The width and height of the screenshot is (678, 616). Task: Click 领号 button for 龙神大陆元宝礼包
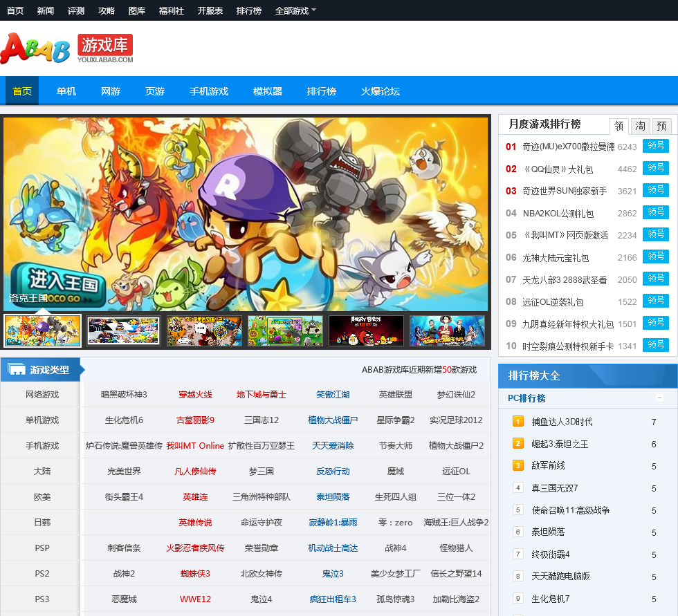pos(656,256)
